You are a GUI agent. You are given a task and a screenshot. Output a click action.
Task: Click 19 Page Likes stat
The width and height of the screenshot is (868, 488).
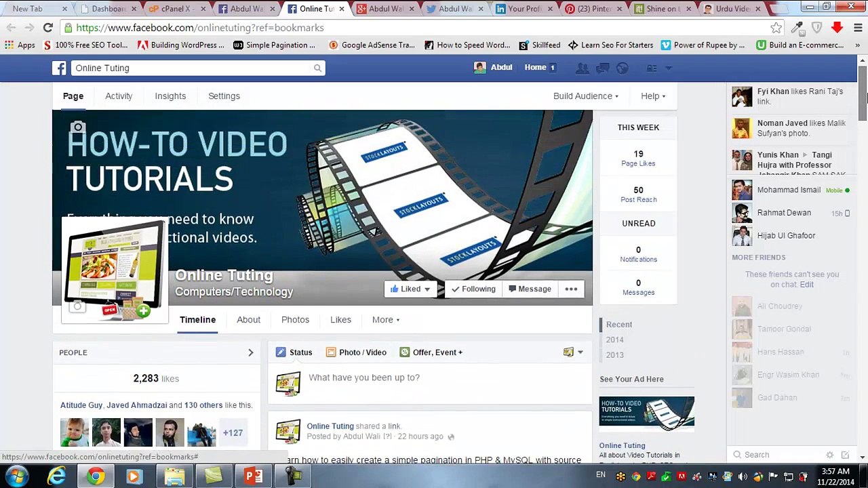(638, 159)
